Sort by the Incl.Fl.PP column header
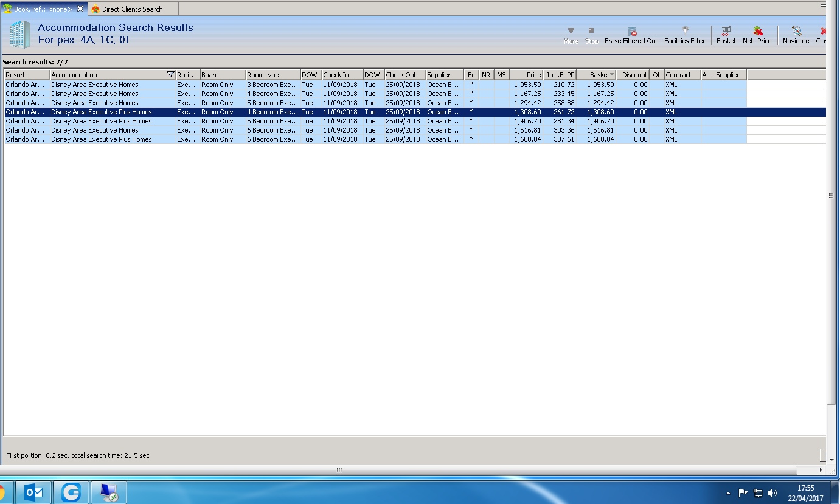Viewport: 840px width, 504px height. (x=560, y=75)
